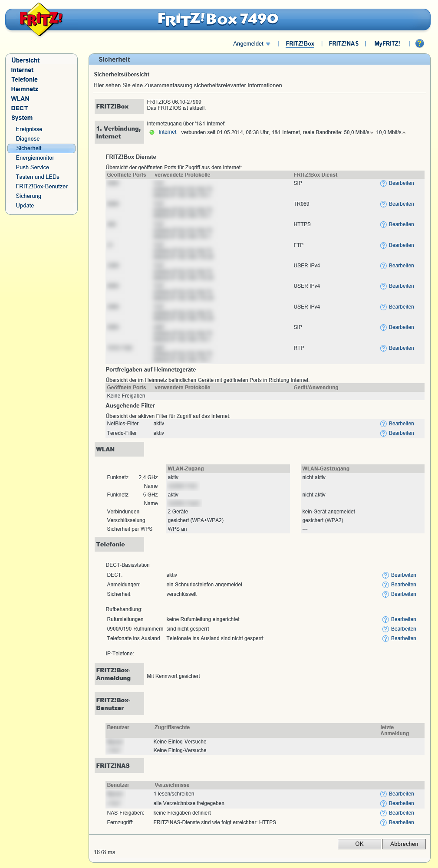Click question mark icon in the Fernzugriff row
This screenshot has width=438, height=868.
point(383,822)
